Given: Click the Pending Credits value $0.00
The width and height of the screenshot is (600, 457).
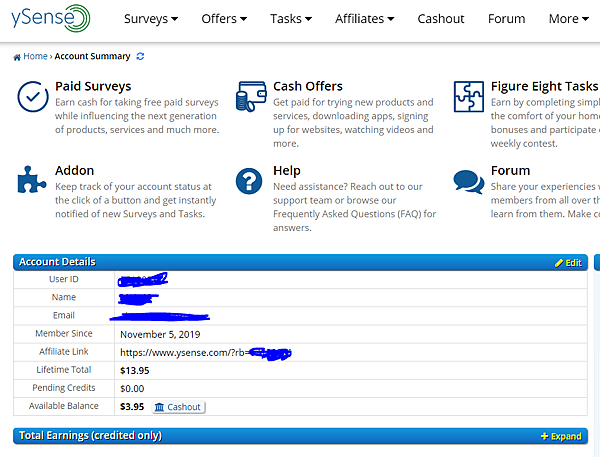Looking at the screenshot, I should coord(132,389).
